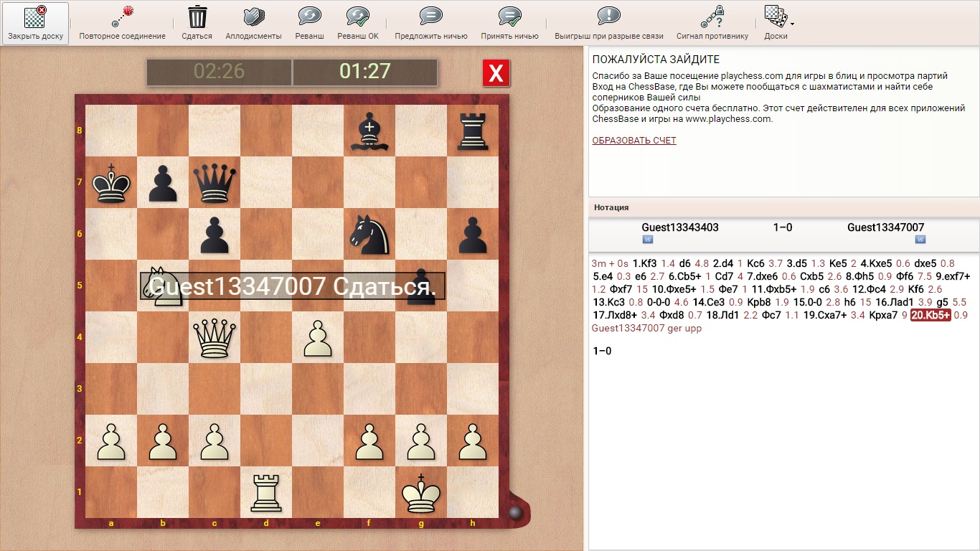Click the Accept draw (Принять ничью) icon
Screen dimensions: 980x551
click(x=509, y=17)
